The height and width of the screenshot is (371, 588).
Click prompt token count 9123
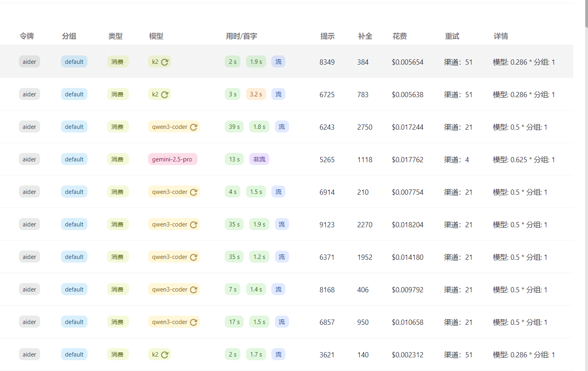pos(327,225)
